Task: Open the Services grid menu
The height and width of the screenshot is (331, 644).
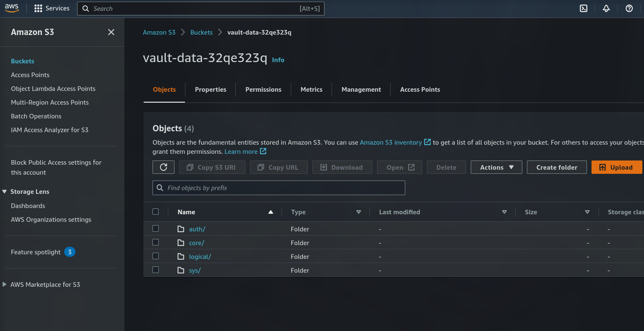Action: (52, 8)
